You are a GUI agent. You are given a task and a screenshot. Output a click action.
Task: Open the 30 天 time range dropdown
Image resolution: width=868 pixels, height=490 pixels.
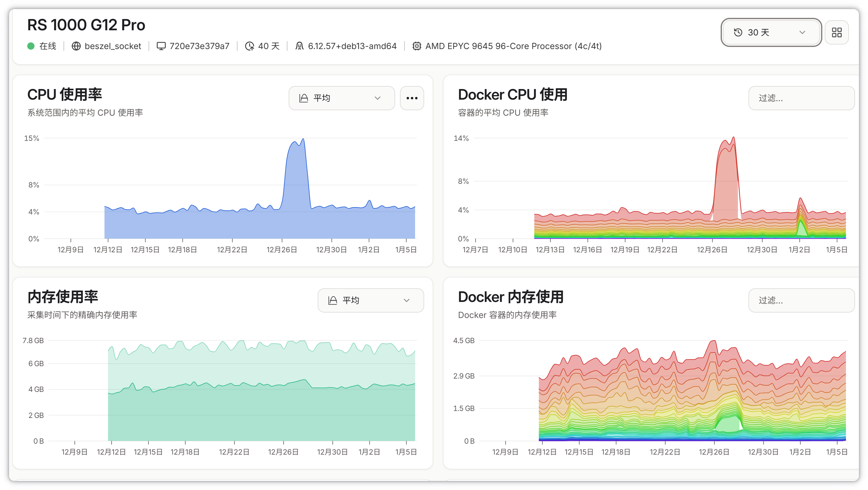click(x=771, y=32)
